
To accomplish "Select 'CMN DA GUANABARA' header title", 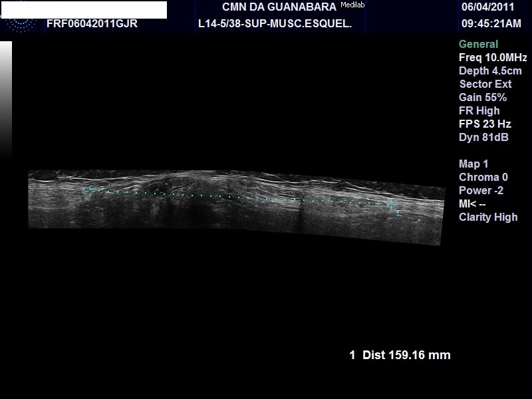I will pyautogui.click(x=279, y=7).
